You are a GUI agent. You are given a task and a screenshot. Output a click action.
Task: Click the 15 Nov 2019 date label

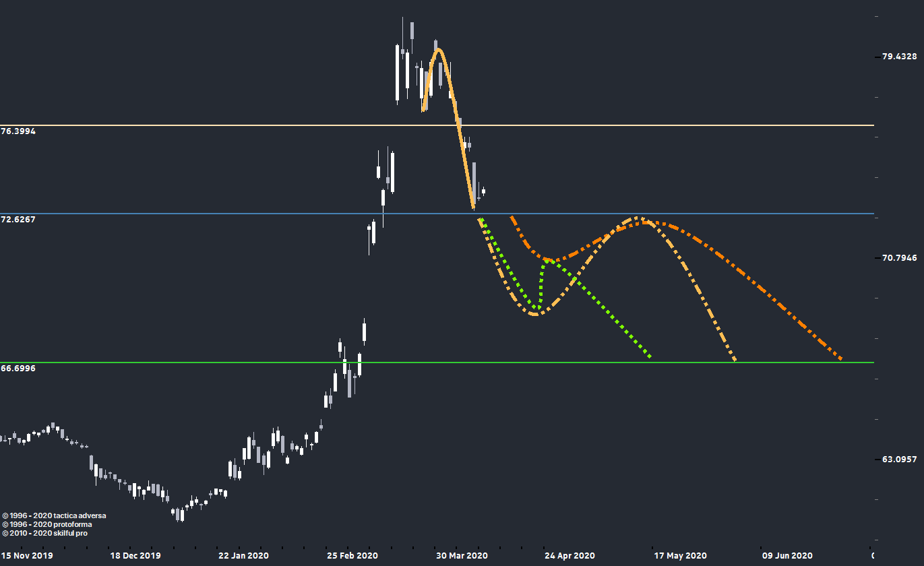click(26, 556)
